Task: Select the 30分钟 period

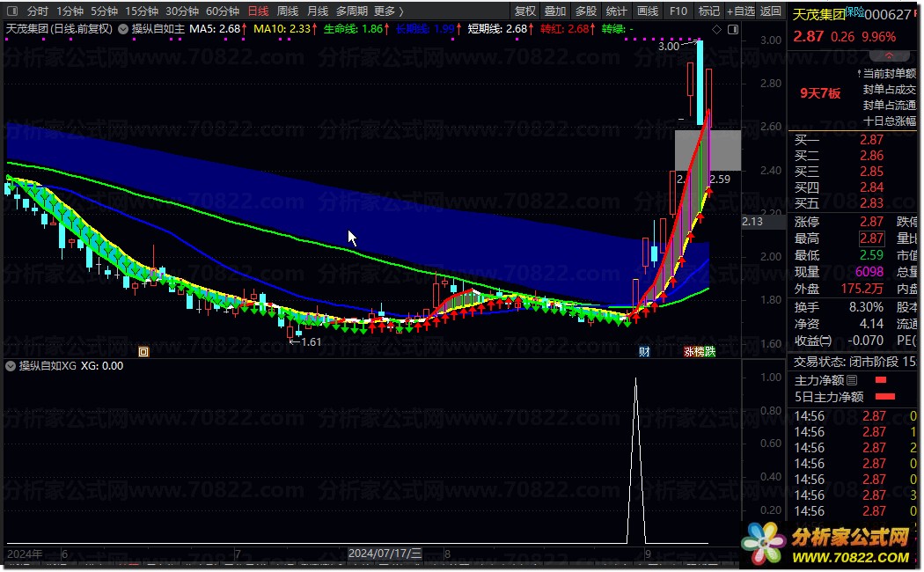Action: [x=182, y=11]
